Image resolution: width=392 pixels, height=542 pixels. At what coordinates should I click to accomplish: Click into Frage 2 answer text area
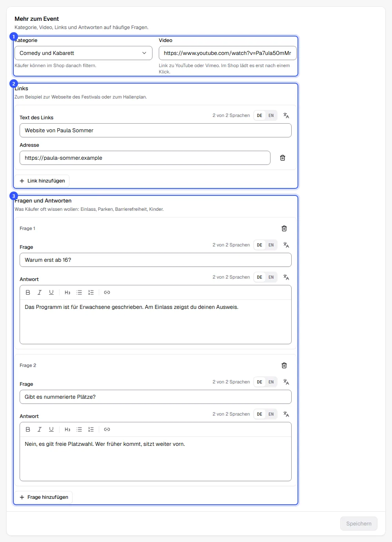(156, 459)
